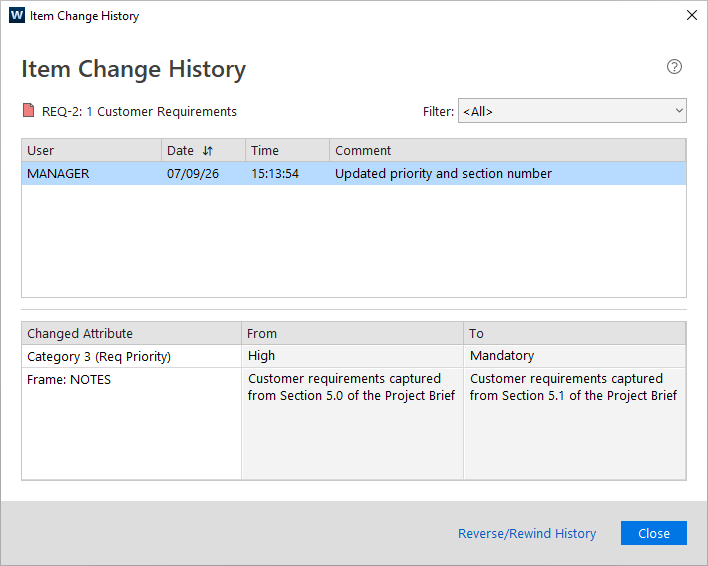
Task: Click the blue Close button
Action: point(653,533)
